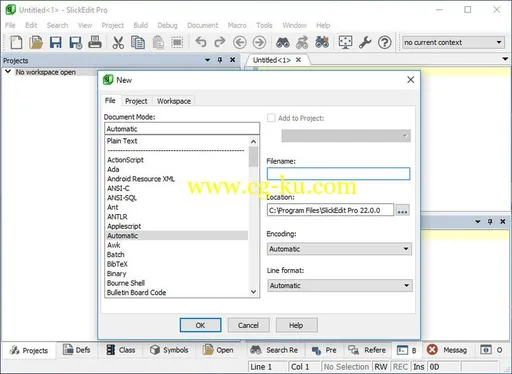The image size is (512, 374).
Task: Open Options via the wrench icon
Action: [365, 42]
